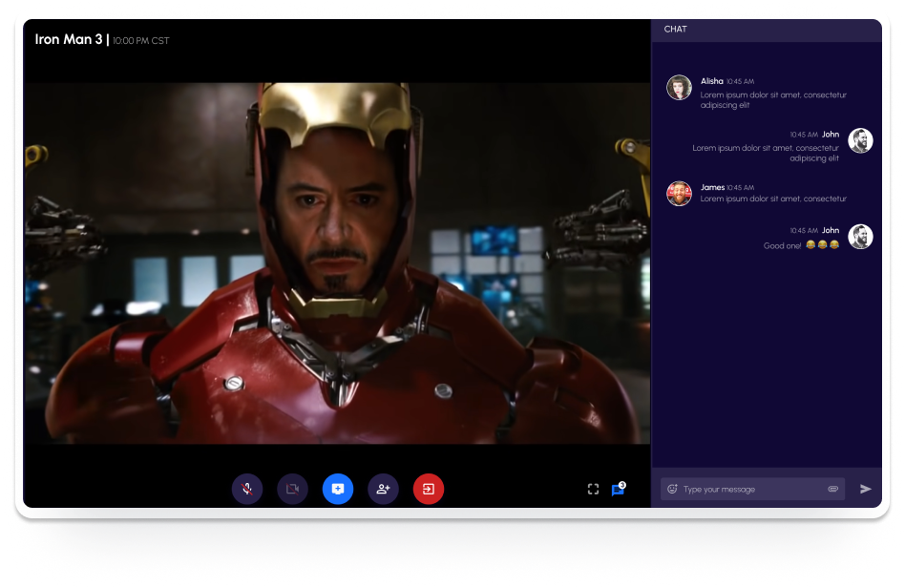Open Alisha's profile avatar
The image size is (905, 588).
point(680,88)
